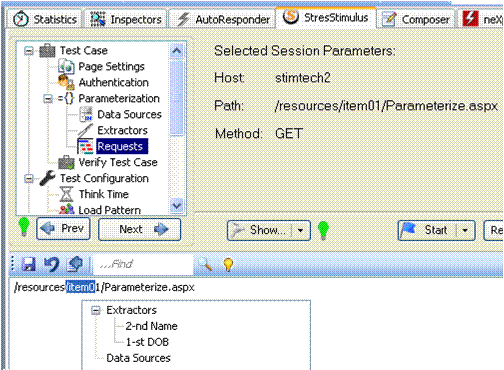Switch to the Composer tab
Viewport: 504px width, 370px height.
[415, 19]
